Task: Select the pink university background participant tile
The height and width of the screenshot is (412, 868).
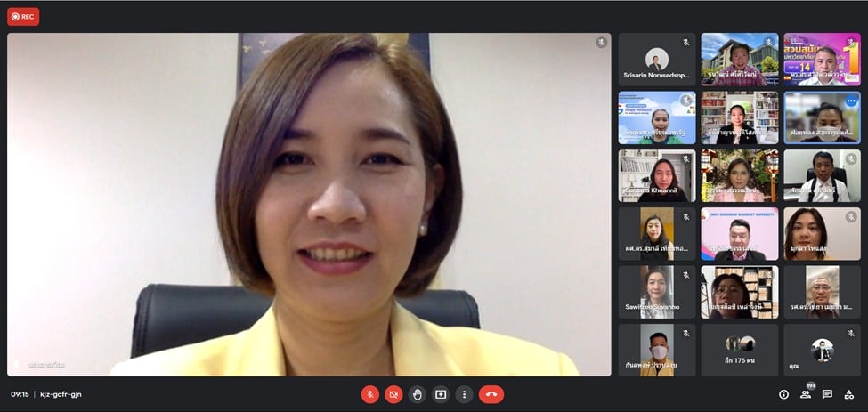Action: click(x=739, y=234)
